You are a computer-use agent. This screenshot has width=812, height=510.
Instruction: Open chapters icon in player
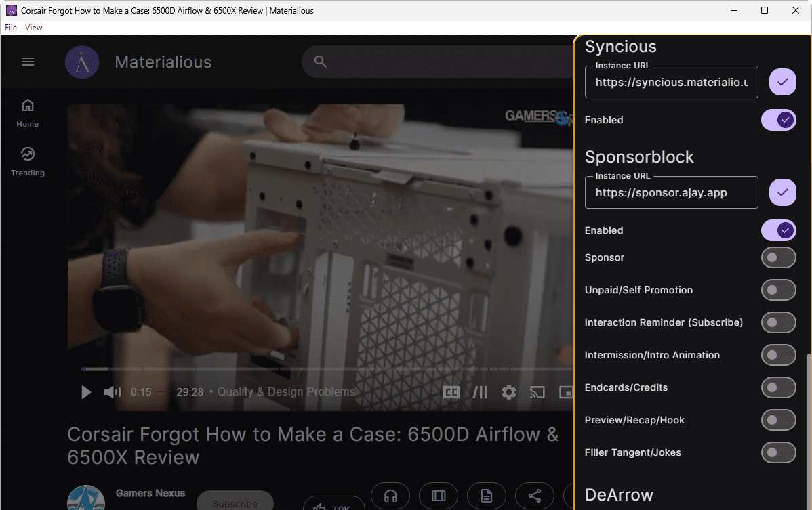(480, 392)
